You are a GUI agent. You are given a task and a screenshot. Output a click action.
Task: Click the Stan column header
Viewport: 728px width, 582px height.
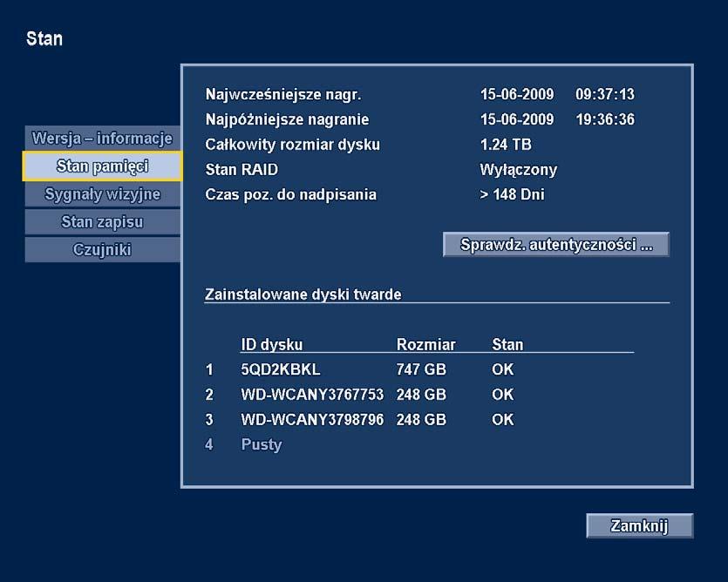(x=507, y=344)
